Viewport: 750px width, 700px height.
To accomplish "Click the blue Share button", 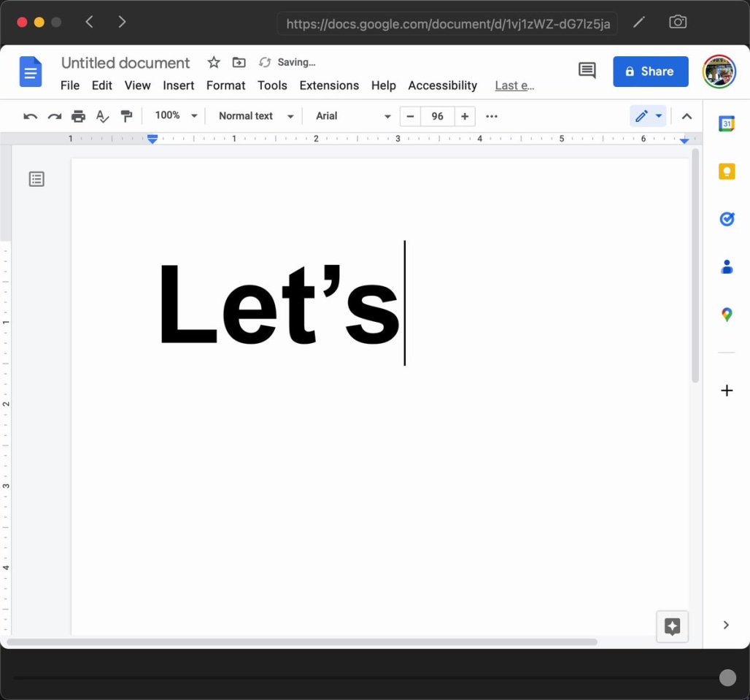I will (650, 72).
